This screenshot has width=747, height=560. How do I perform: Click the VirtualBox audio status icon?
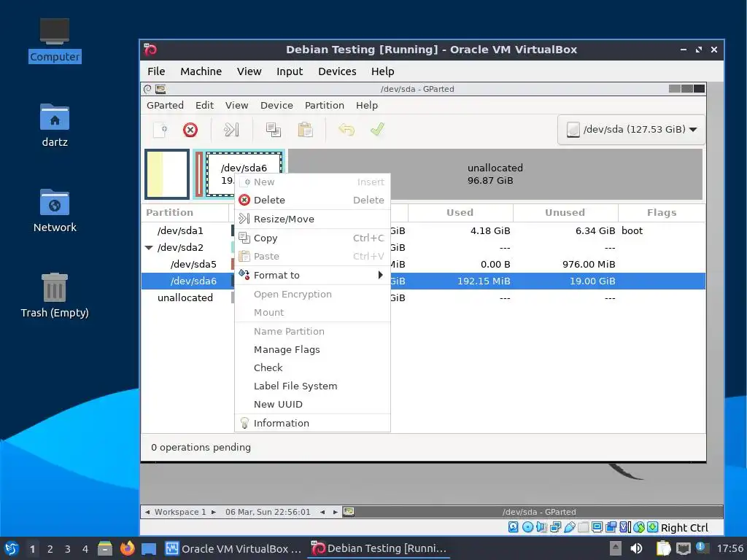coord(541,527)
